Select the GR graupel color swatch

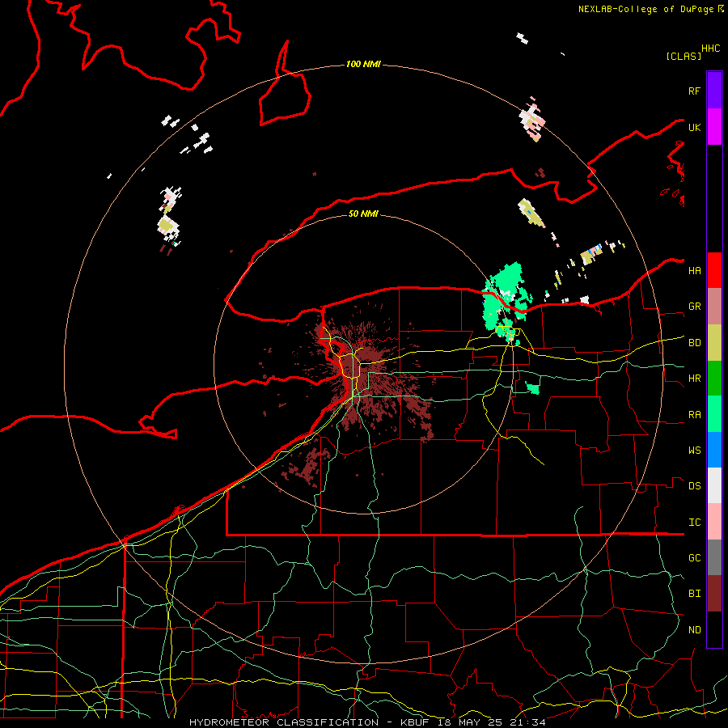click(714, 307)
